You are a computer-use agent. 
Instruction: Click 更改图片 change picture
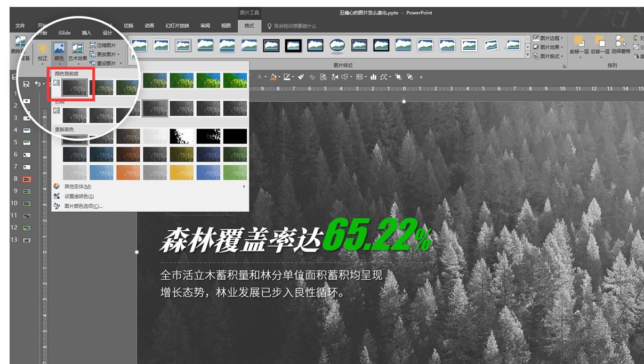click(104, 54)
